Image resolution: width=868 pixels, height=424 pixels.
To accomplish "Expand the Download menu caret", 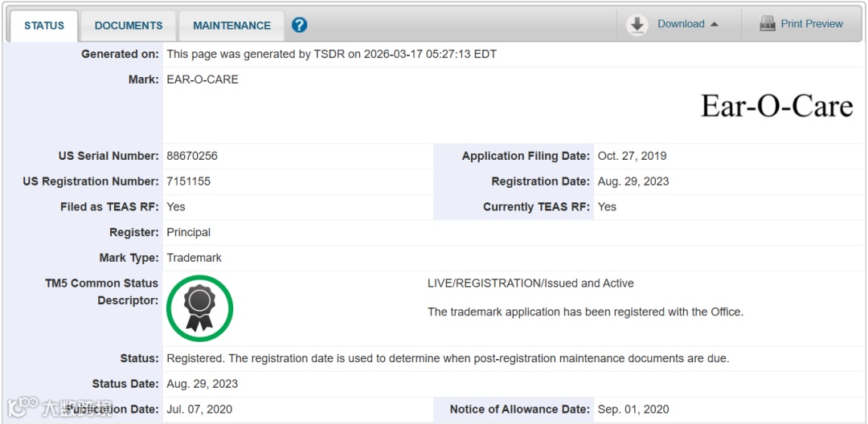I will pyautogui.click(x=714, y=24).
